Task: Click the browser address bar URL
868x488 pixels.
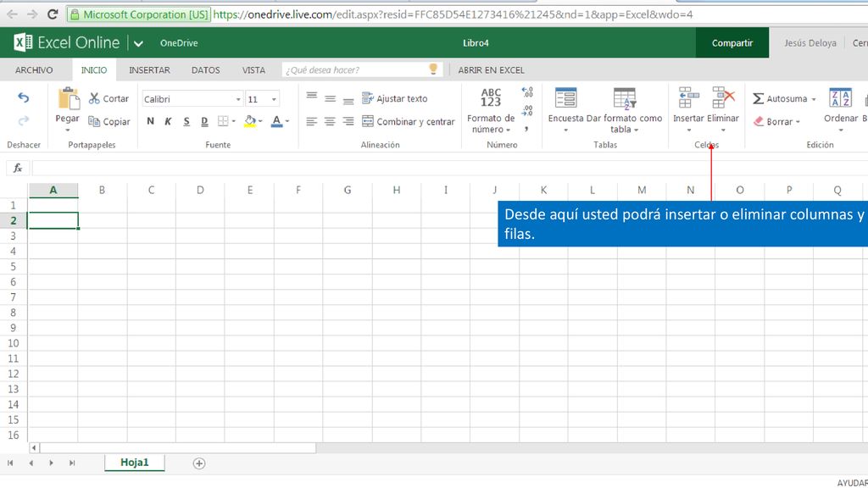Action: tap(453, 14)
